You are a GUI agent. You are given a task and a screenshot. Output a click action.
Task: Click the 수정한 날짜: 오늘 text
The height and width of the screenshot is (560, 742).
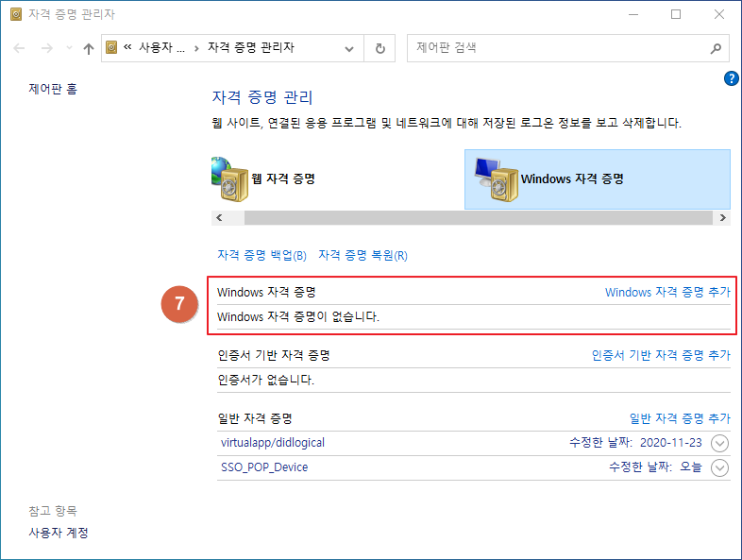coord(655,467)
